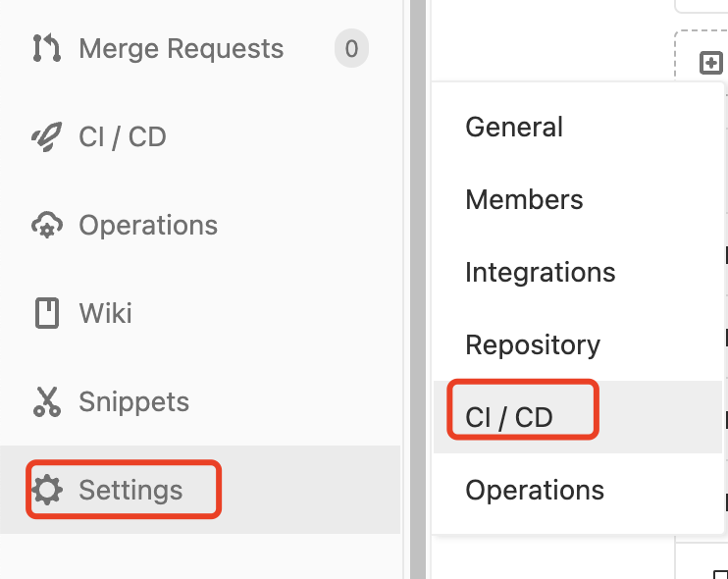Click the Snippets scissors icon
Image resolution: width=728 pixels, height=579 pixels.
coord(46,401)
